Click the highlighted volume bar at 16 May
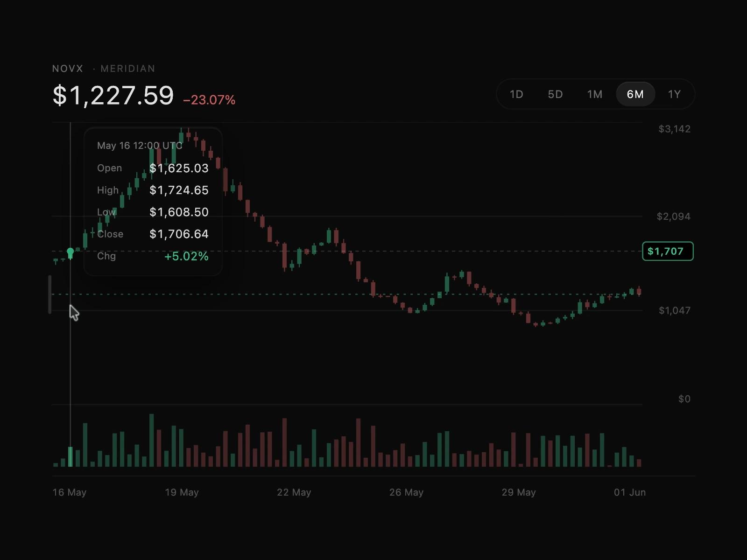747x560 pixels. pos(70,457)
